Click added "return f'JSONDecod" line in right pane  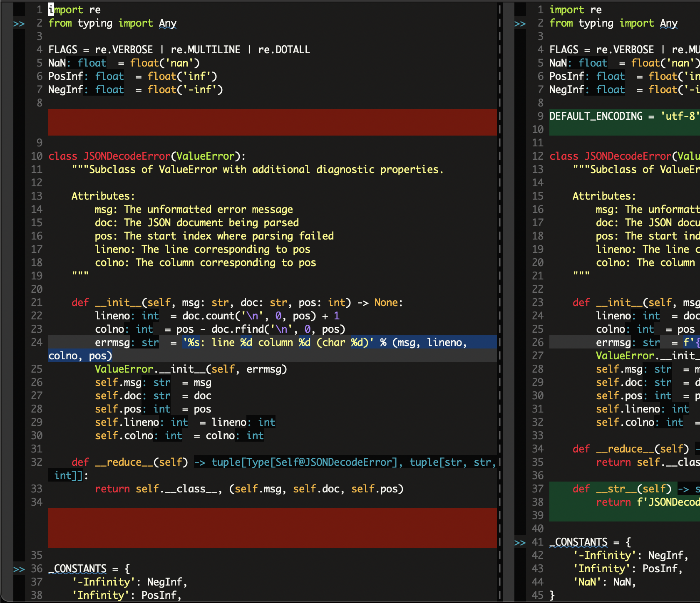(x=648, y=502)
